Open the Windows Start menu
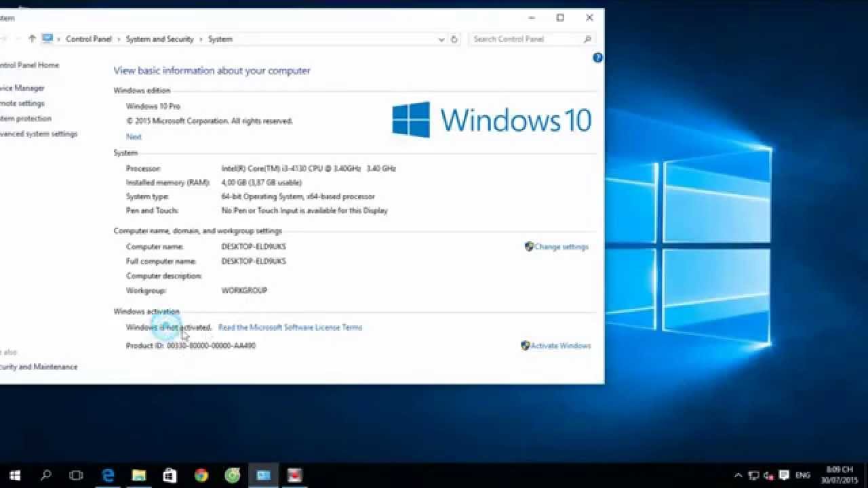Viewport: 868px width, 488px height. [14, 475]
